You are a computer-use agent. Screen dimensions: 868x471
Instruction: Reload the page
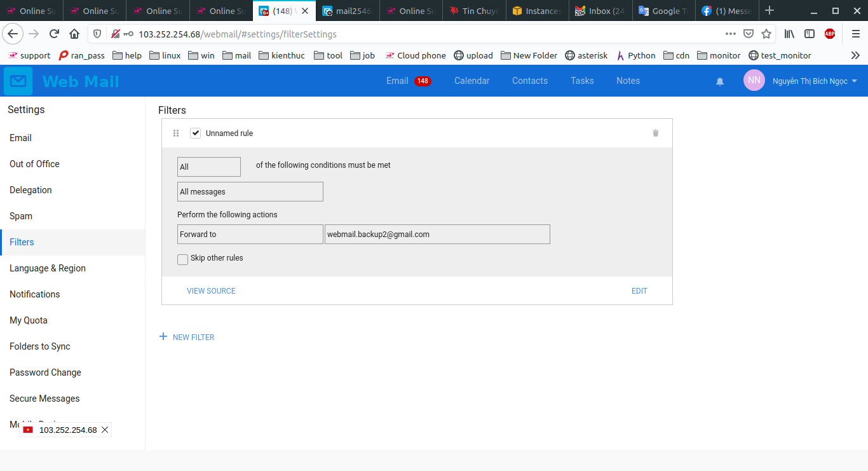54,34
